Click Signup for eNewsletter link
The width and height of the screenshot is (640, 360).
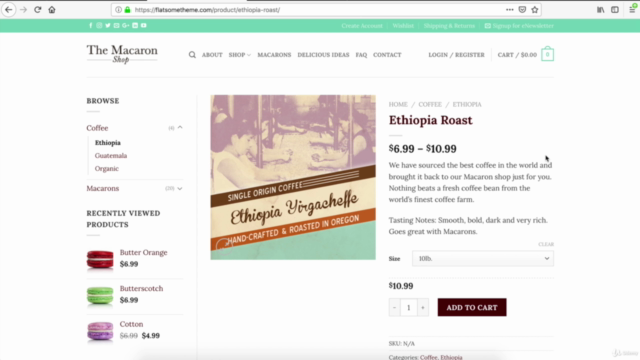[519, 26]
